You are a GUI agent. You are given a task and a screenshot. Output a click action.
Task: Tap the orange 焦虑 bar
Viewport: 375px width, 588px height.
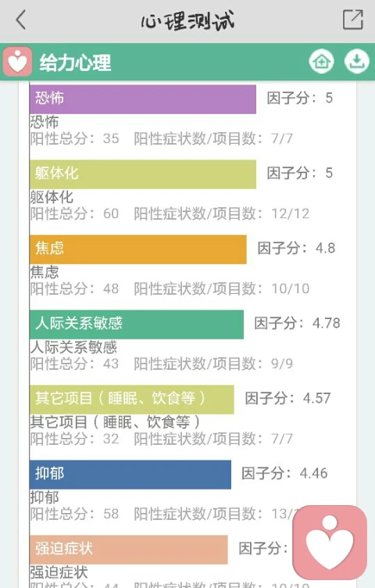(137, 249)
